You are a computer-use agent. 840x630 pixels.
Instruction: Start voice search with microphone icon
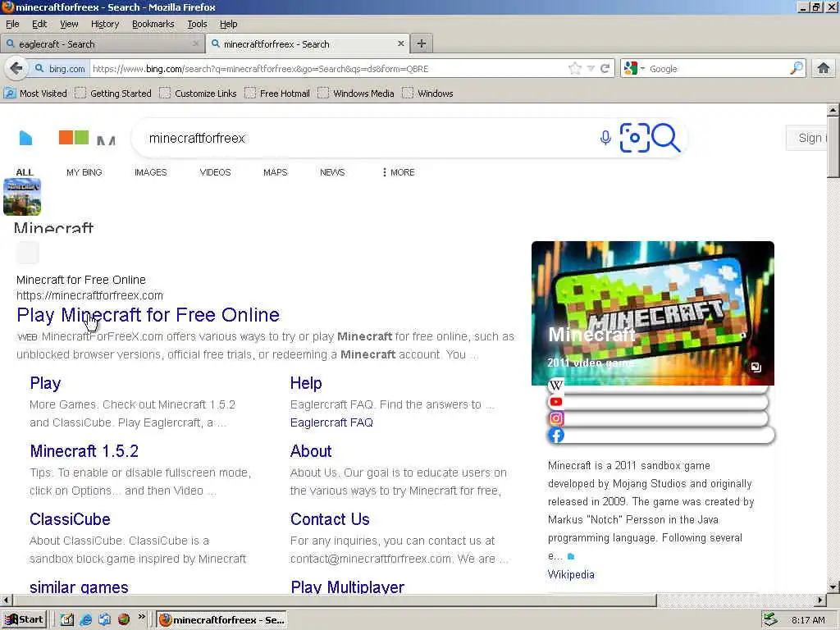coord(605,138)
